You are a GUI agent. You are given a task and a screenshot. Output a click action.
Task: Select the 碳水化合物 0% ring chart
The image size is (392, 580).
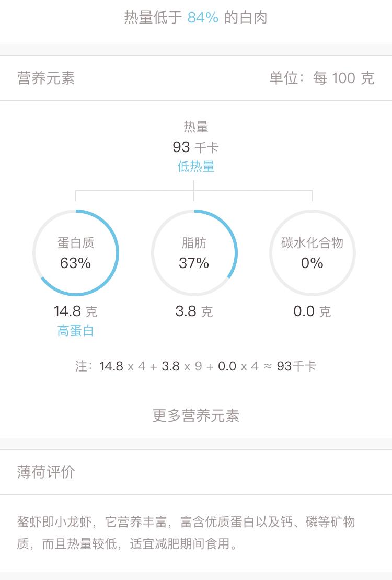click(x=313, y=253)
